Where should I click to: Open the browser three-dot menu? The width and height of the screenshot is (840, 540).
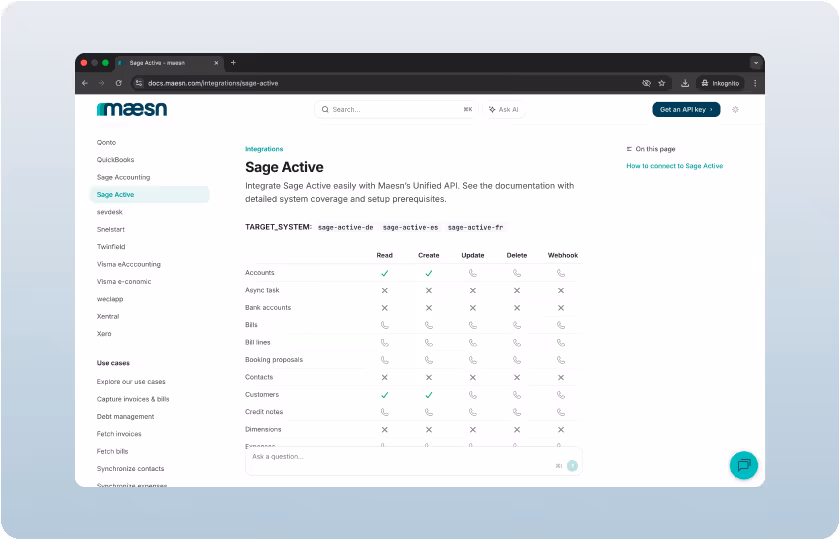[755, 83]
